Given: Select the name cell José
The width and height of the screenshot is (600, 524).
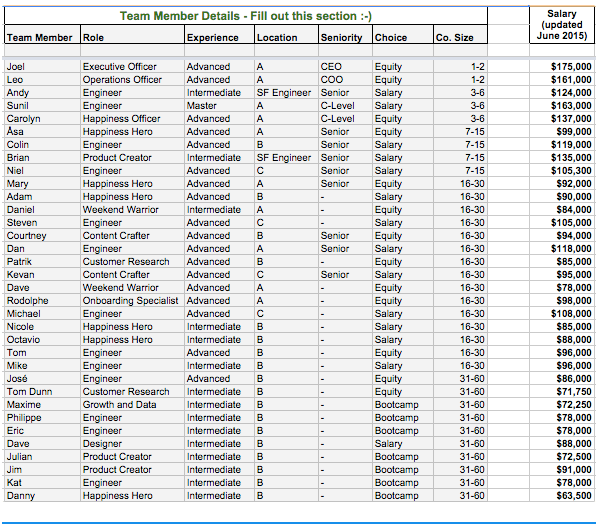Looking at the screenshot, I should click(42, 379).
